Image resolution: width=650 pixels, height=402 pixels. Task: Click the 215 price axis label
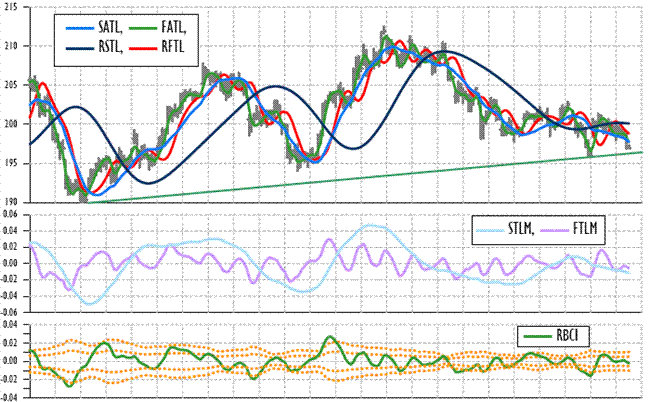tap(11, 7)
